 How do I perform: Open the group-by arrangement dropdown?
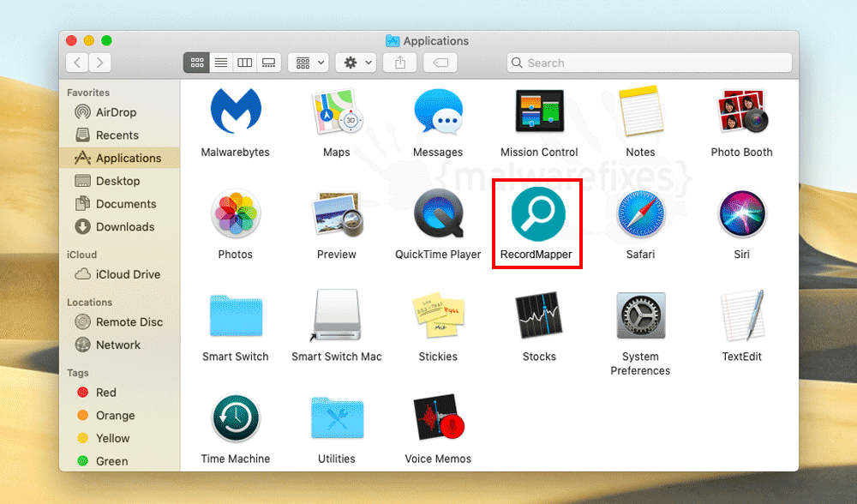(x=309, y=63)
